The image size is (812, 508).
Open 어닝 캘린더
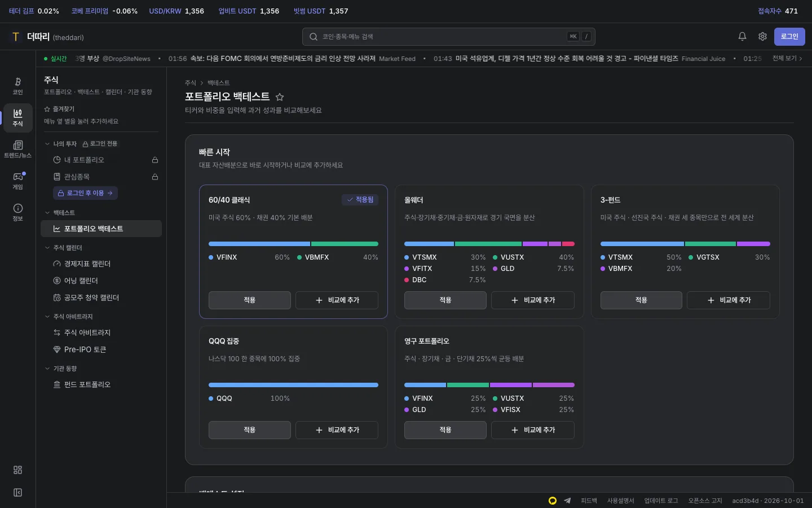click(101, 281)
